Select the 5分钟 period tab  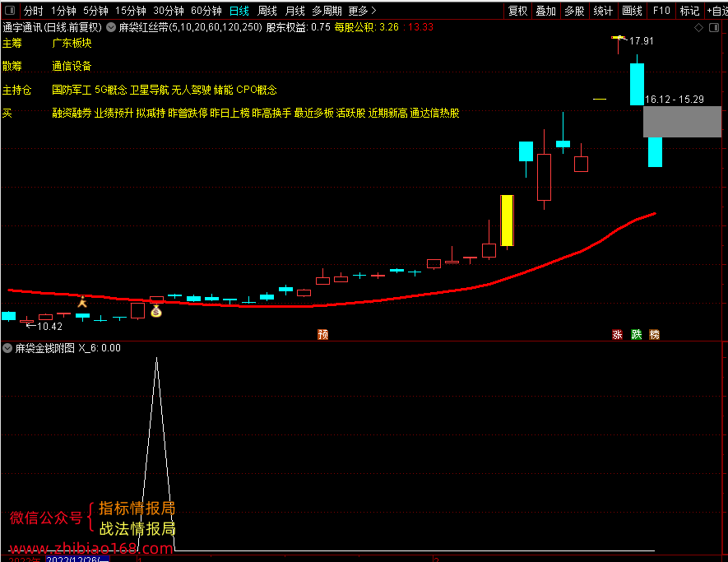pyautogui.click(x=95, y=11)
